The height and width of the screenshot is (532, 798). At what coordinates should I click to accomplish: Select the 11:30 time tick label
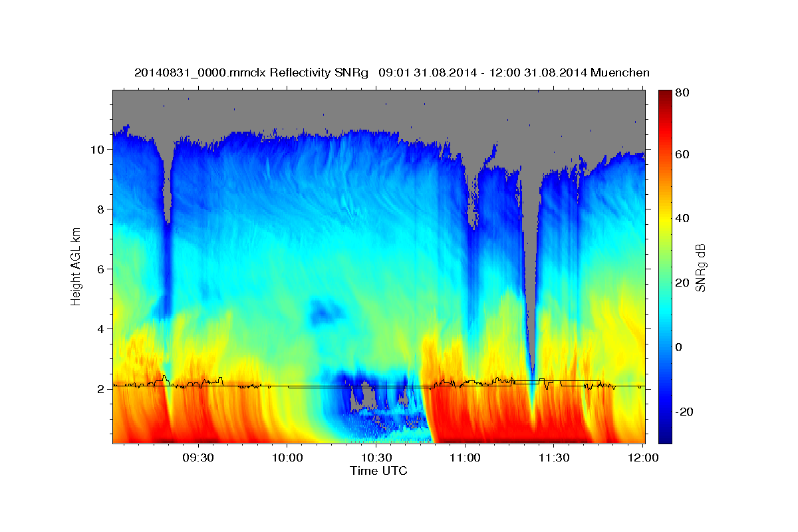click(554, 458)
